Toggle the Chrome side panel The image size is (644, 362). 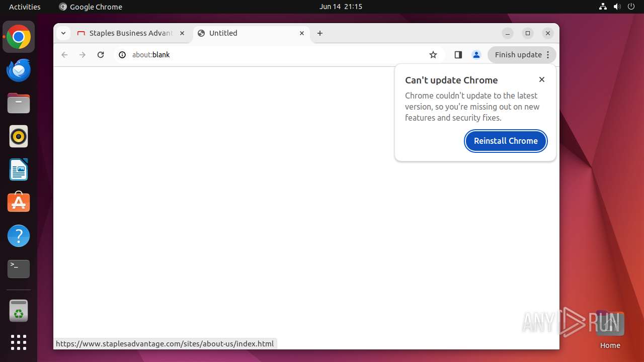[458, 55]
